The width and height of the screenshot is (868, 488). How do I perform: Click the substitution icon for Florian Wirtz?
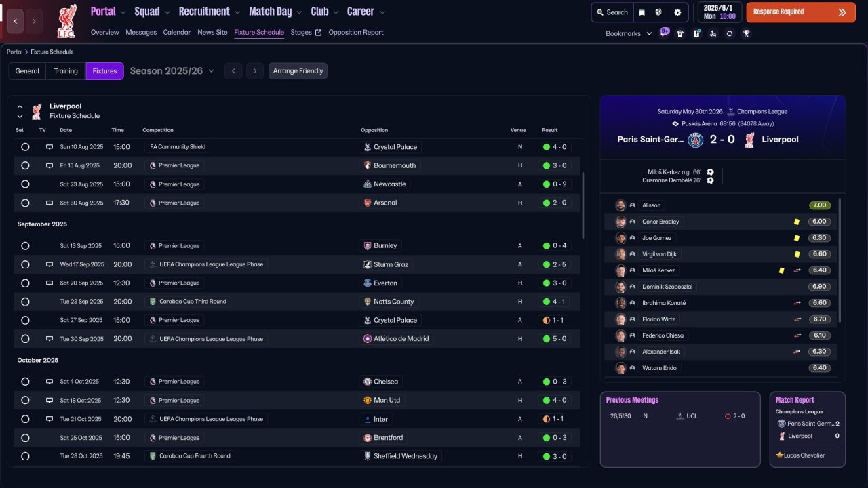[x=797, y=319]
